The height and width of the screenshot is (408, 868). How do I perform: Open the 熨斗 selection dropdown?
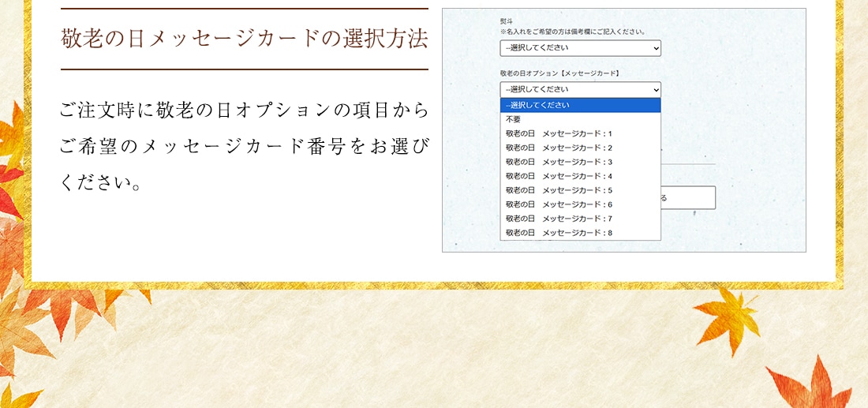click(x=579, y=49)
